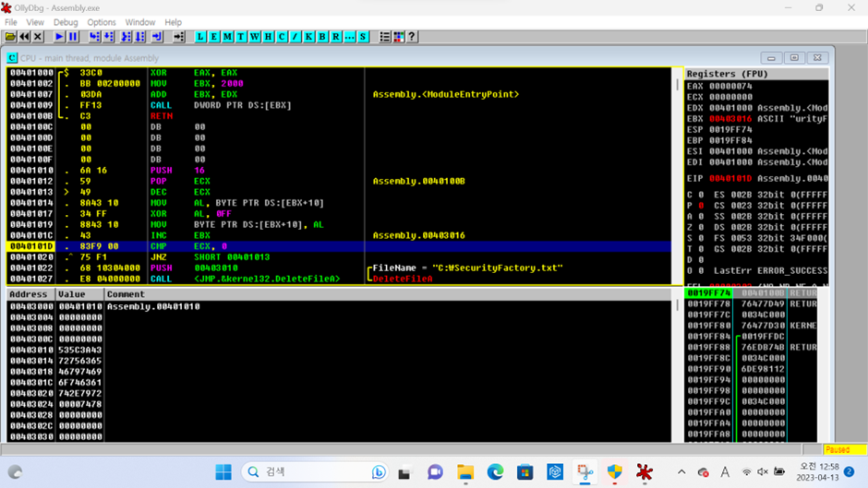
Task: Close the debugged program with the X toolbar icon
Action: 38,37
